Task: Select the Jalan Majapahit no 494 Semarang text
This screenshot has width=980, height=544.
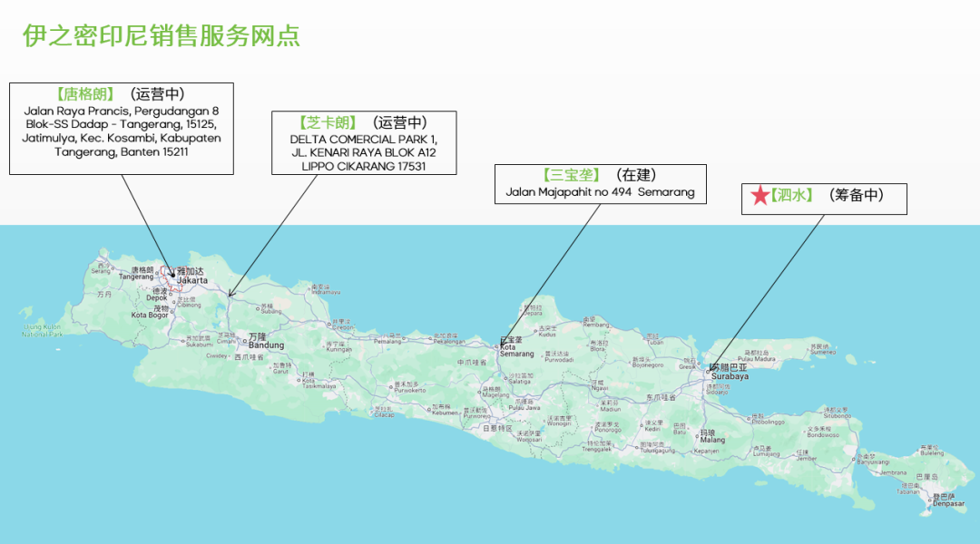Action: (x=600, y=191)
